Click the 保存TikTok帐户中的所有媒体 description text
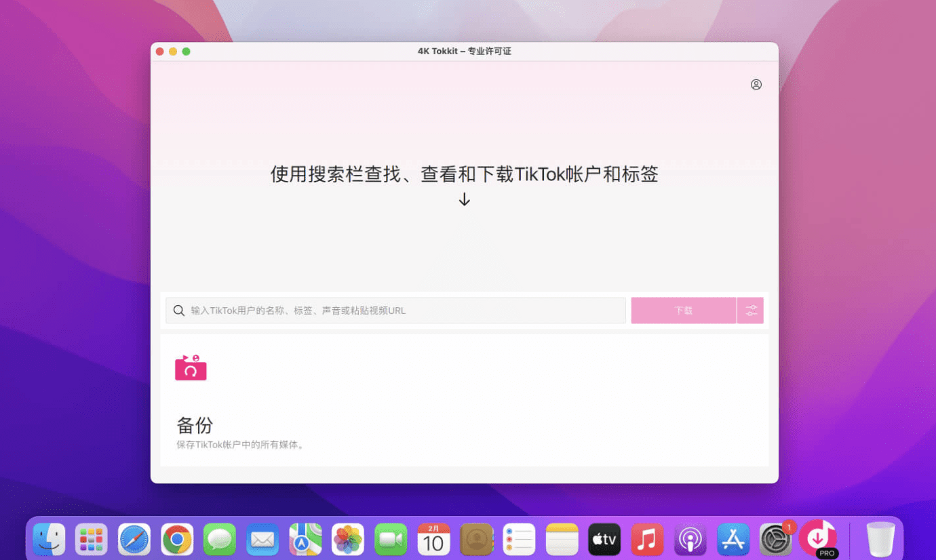This screenshot has height=560, width=936. pos(240,445)
